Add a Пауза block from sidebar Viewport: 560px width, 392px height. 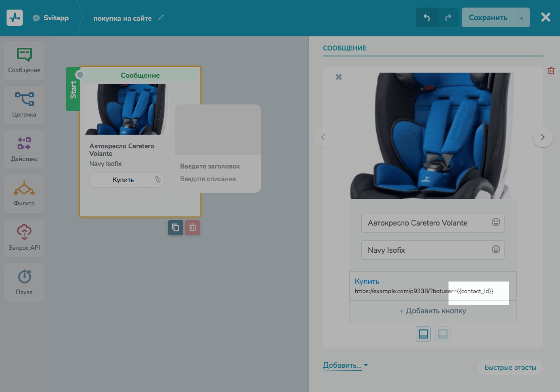[24, 282]
